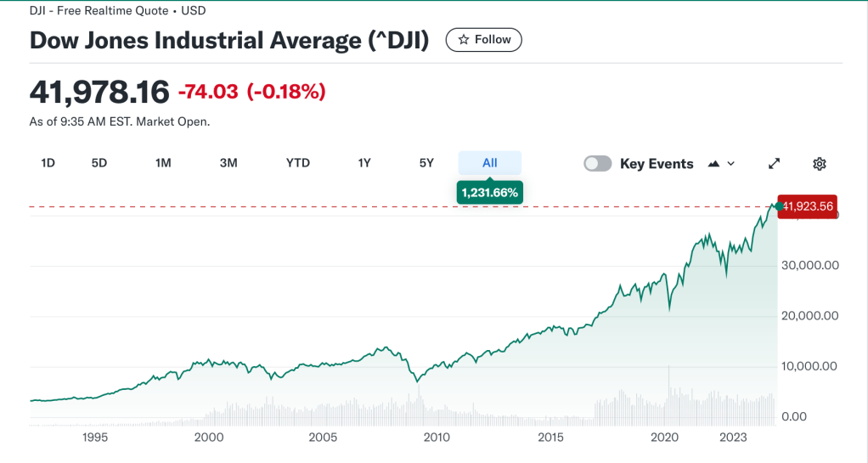Choose the 1M range tab
Image resolution: width=868 pixels, height=463 pixels.
[163, 163]
